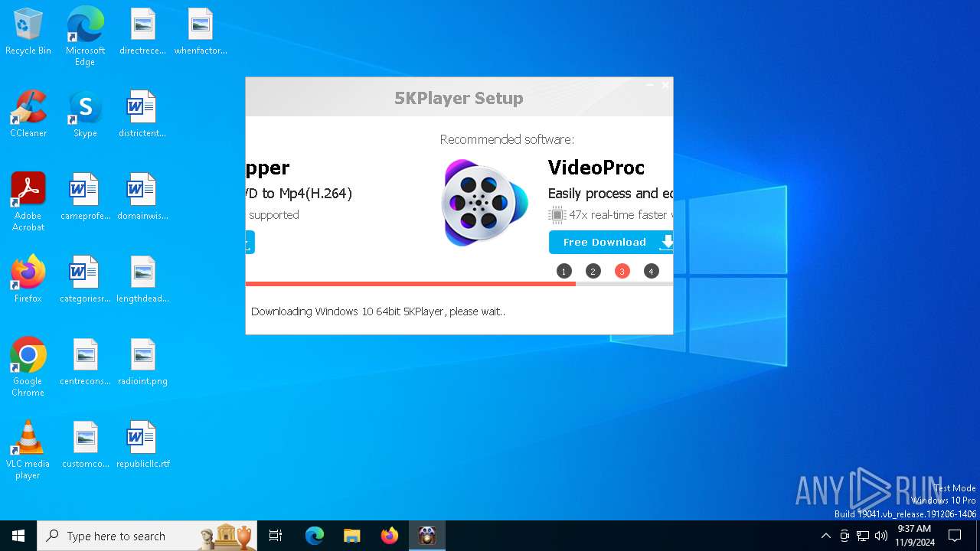The width and height of the screenshot is (980, 551).
Task: Click the 'Recommended software:' label
Action: click(x=507, y=139)
